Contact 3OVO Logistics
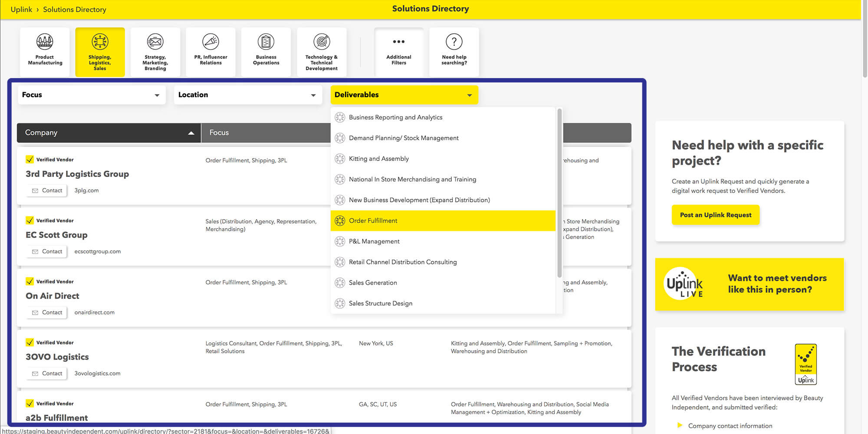868x434 pixels. click(47, 373)
